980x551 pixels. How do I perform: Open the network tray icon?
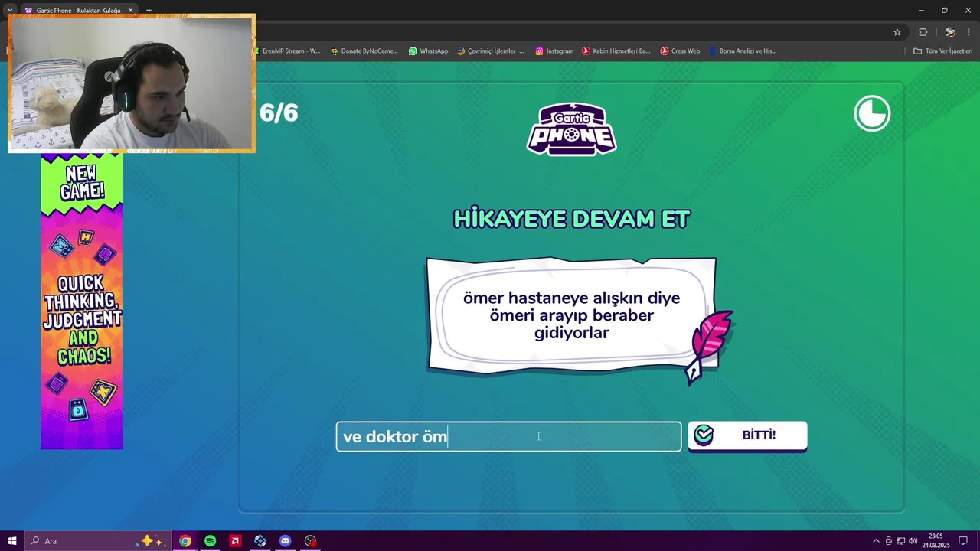click(900, 541)
